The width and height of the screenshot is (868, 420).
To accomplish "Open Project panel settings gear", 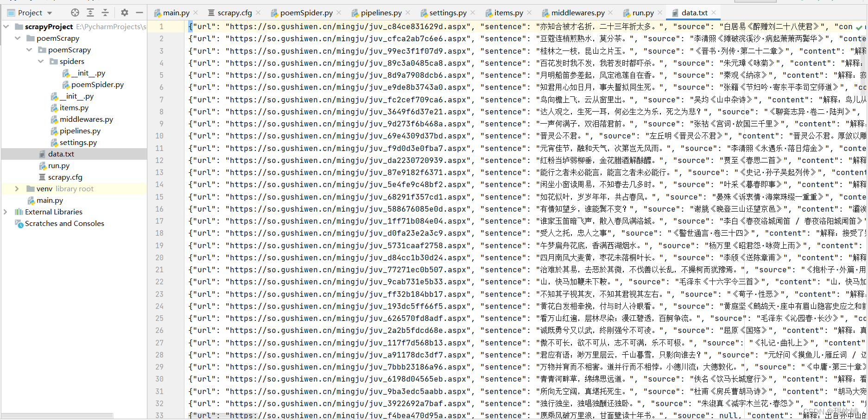I will click(124, 13).
